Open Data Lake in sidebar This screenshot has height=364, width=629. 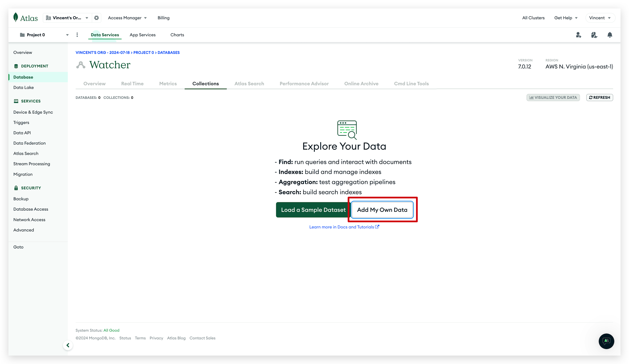pyautogui.click(x=23, y=87)
